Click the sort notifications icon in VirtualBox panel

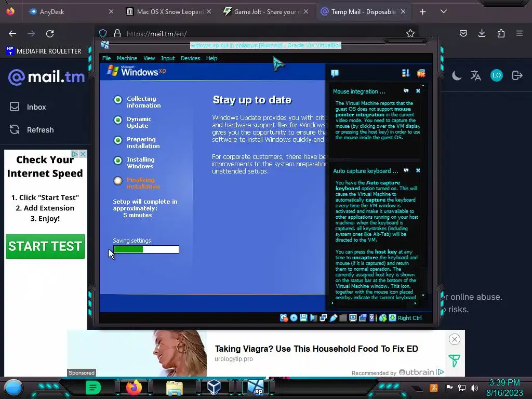[x=405, y=73]
